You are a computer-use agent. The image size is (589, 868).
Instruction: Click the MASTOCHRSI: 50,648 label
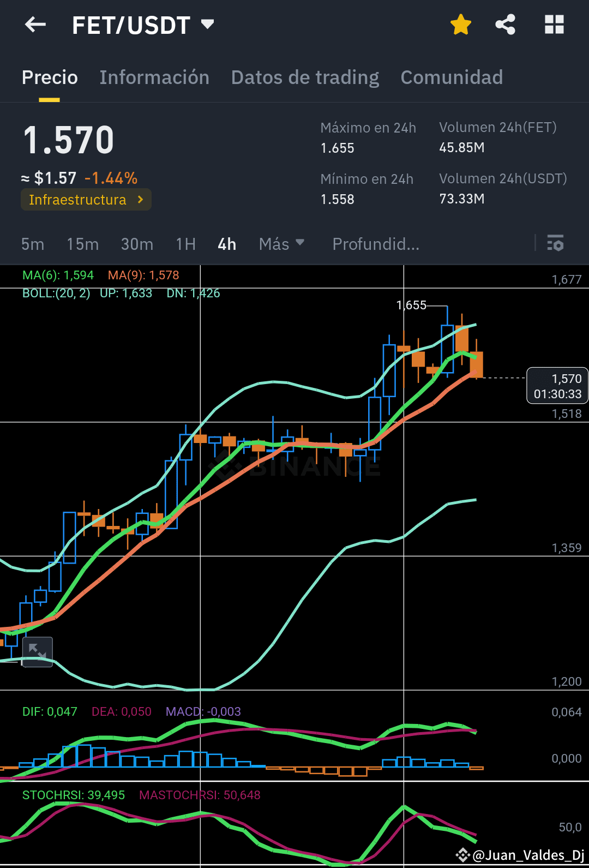point(200,795)
